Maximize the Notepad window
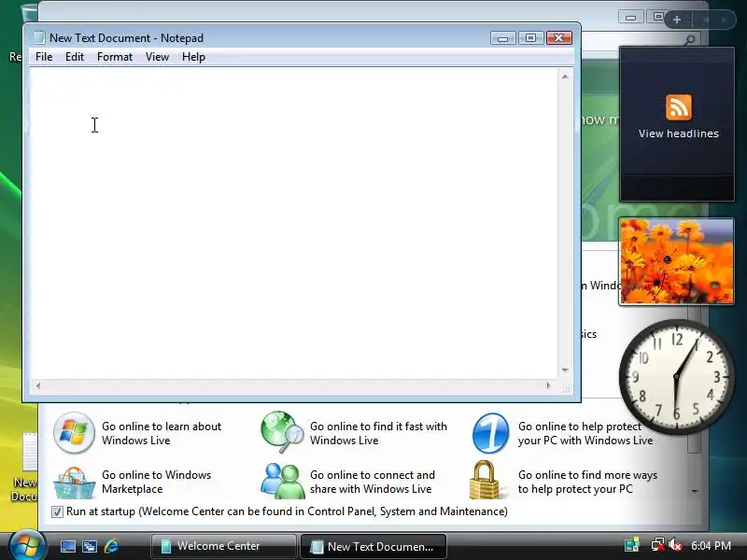The width and height of the screenshot is (747, 560). click(x=530, y=38)
